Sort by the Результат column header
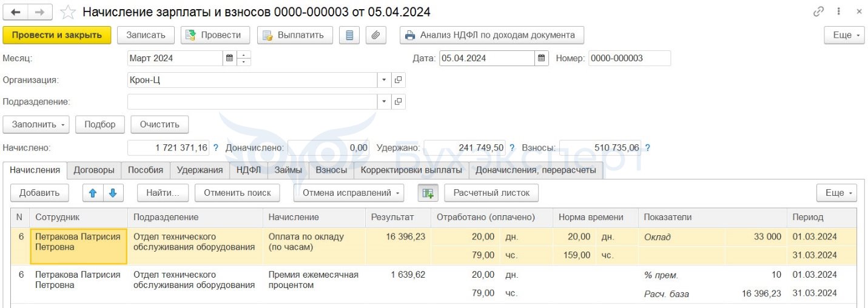This screenshot has width=868, height=308. (x=397, y=217)
